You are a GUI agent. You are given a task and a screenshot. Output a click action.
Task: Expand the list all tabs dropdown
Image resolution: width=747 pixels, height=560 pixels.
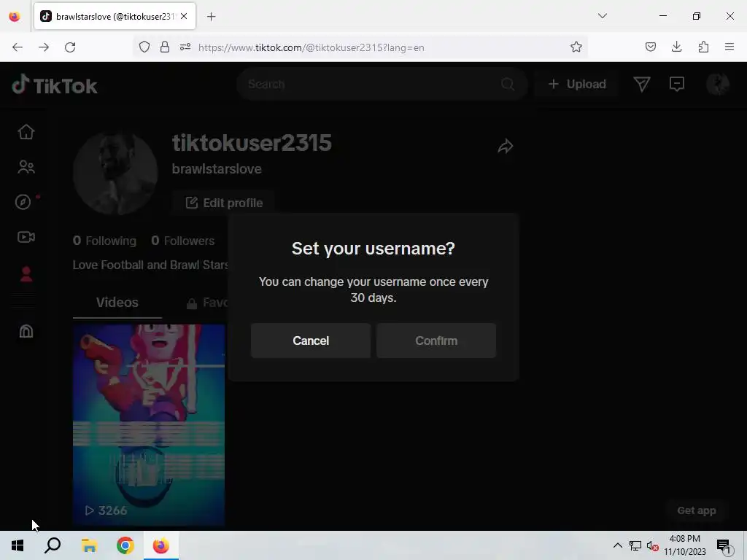[x=602, y=16]
